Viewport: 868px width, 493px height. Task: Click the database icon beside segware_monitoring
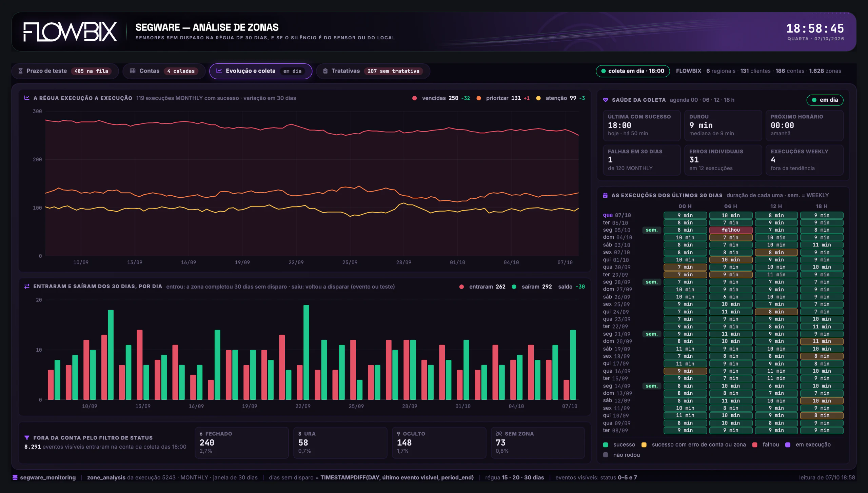point(15,477)
